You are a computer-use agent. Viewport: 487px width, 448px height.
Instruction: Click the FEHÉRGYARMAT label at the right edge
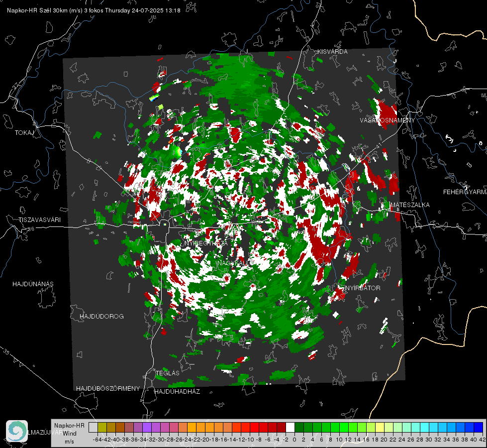[x=465, y=192]
